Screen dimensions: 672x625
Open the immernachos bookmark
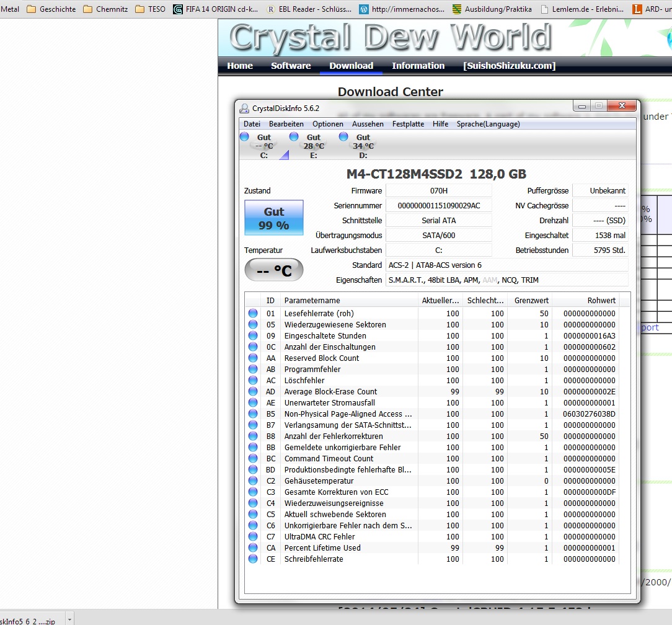[x=402, y=9]
